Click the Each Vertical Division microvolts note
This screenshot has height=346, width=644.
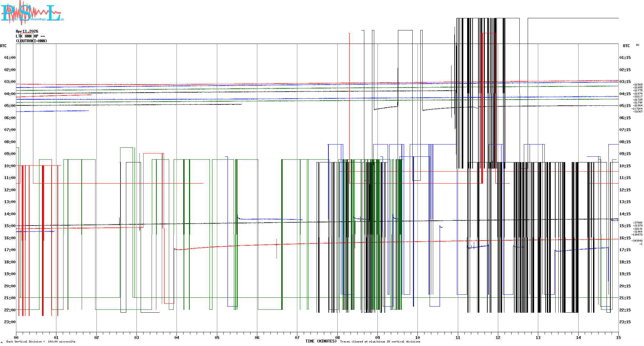(x=41, y=342)
